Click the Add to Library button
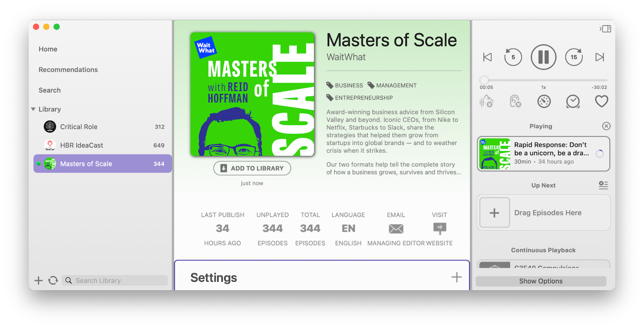This screenshot has height=328, width=644. (x=252, y=168)
